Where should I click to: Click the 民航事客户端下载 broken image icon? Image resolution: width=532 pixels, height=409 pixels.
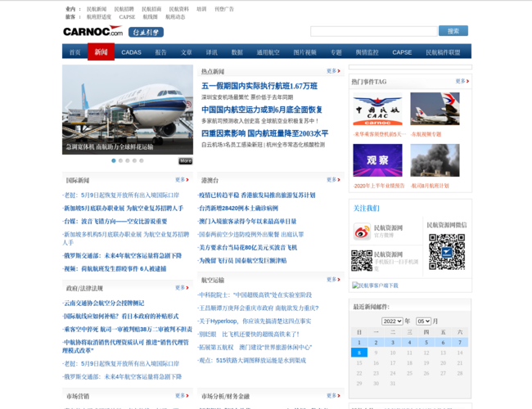point(356,285)
